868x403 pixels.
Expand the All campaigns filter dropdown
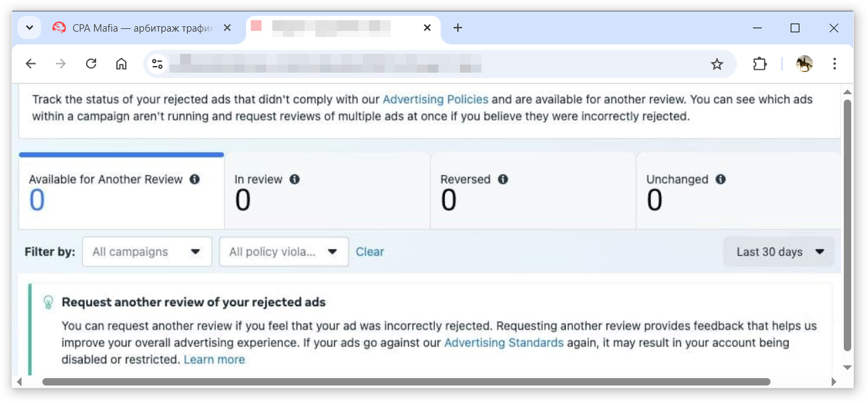pyautogui.click(x=147, y=252)
